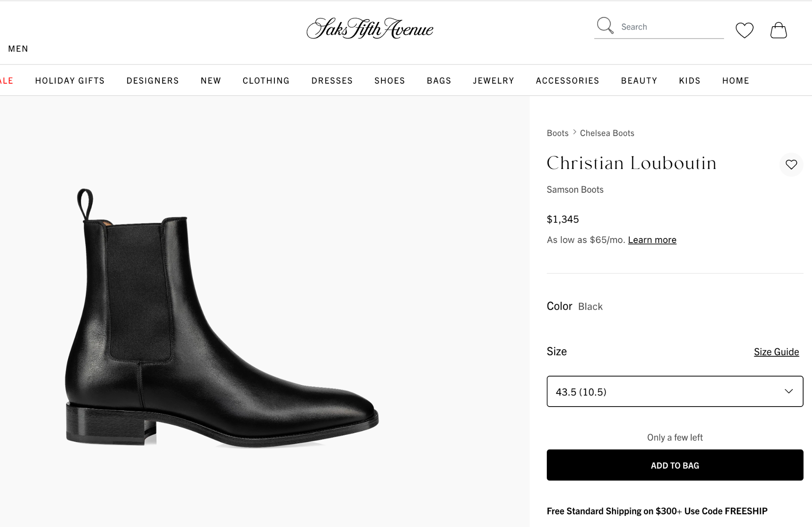Open the size selector showing 43.5 (10.5)

click(x=675, y=391)
